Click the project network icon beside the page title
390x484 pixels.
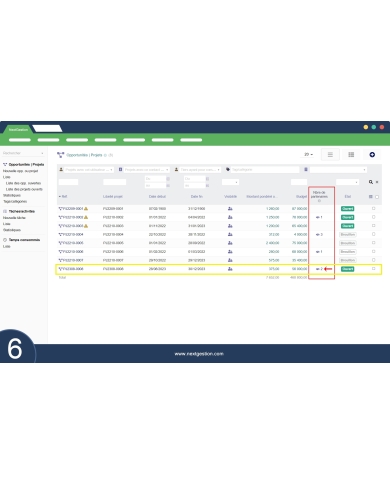pos(61,155)
